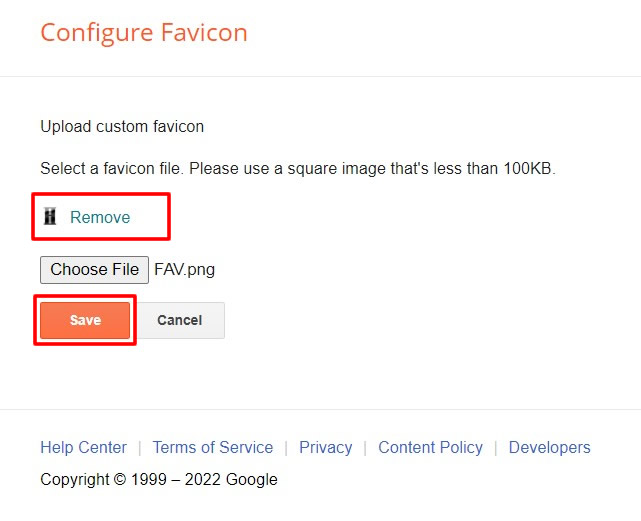Screen dimensions: 641x521
Task: Click the divider line above footer links
Action: coord(320,409)
